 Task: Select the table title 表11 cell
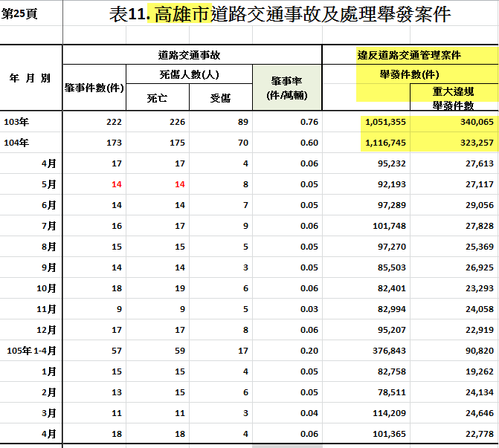[x=280, y=13]
